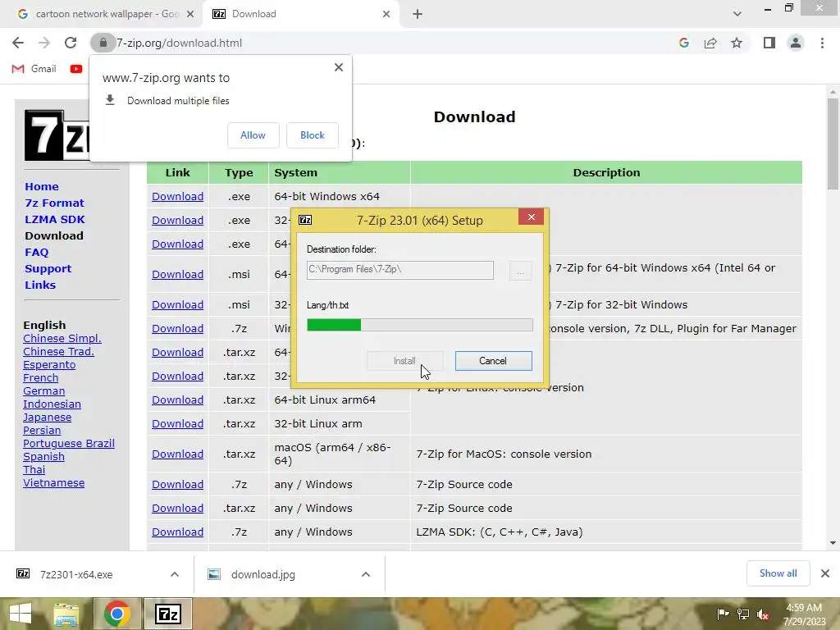Download the 64-bit Windows x64 exe
Image resolution: width=840 pixels, height=630 pixels.
click(x=177, y=196)
